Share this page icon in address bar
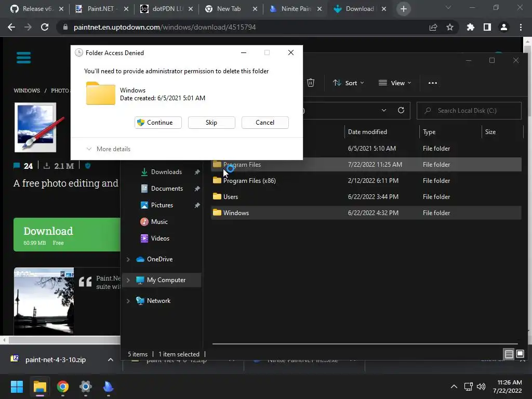This screenshot has height=399, width=532. pyautogui.click(x=433, y=27)
